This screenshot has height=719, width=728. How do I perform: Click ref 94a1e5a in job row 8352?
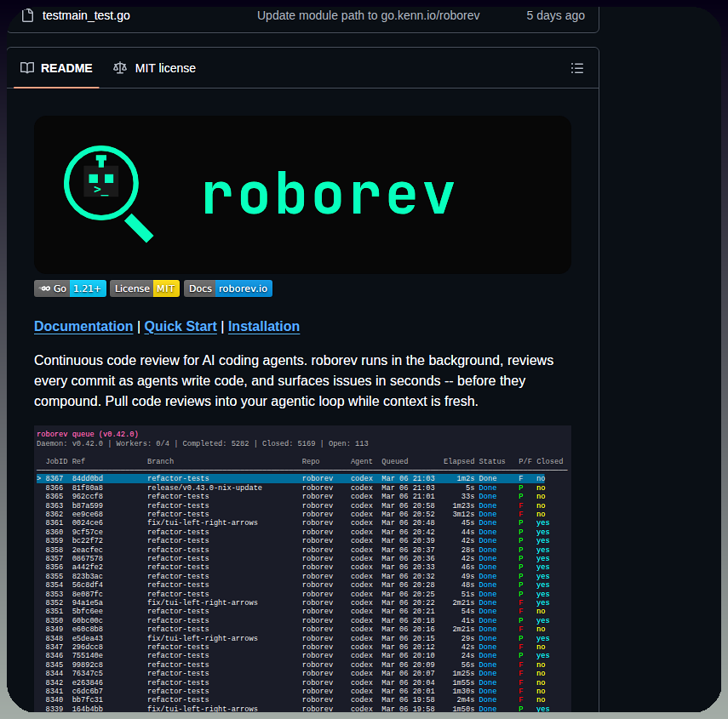click(x=88, y=602)
